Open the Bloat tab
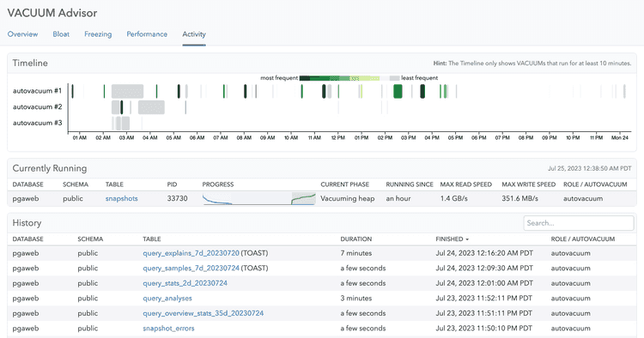 click(x=61, y=34)
